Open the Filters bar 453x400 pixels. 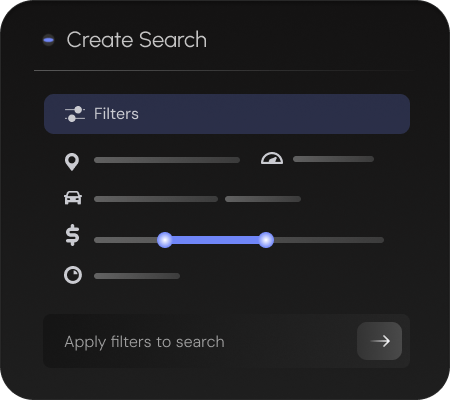(227, 114)
